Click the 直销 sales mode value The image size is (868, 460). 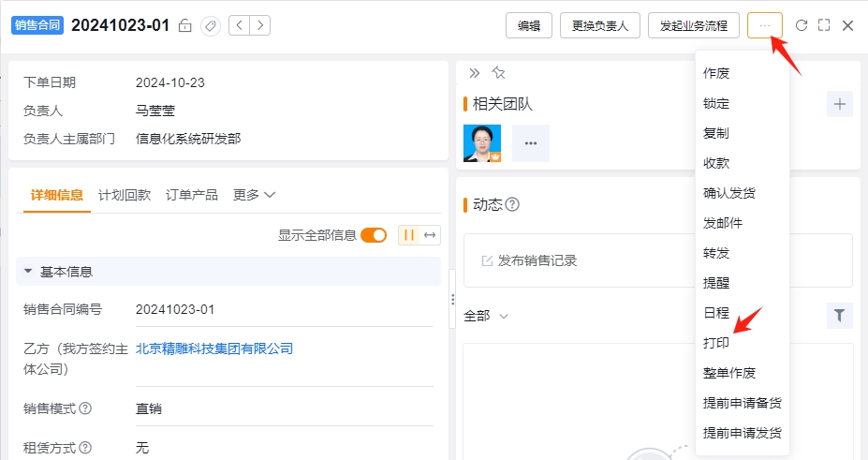[x=149, y=409]
